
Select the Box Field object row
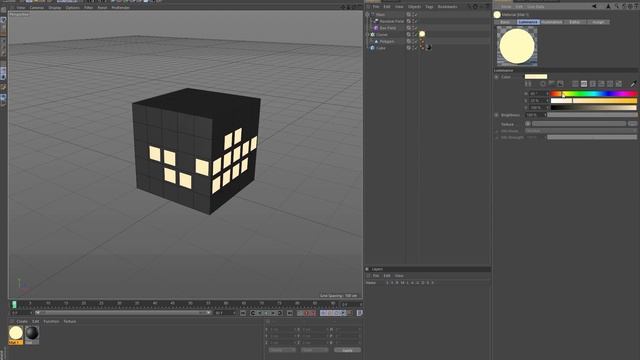[x=387, y=28]
